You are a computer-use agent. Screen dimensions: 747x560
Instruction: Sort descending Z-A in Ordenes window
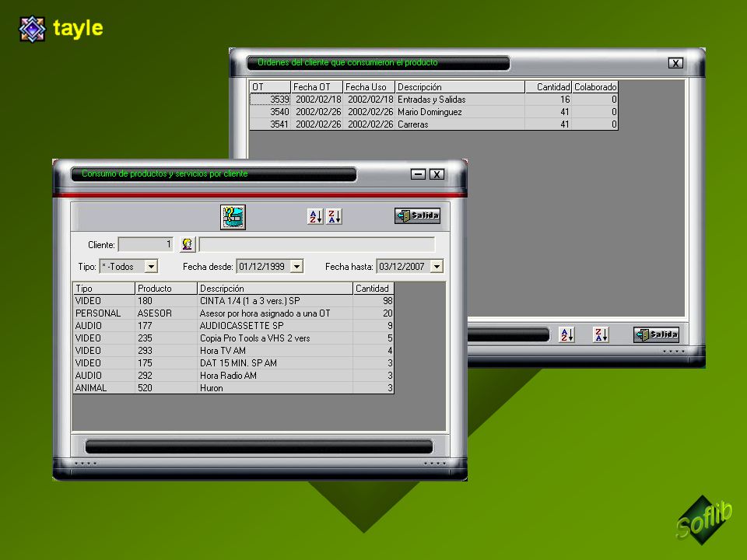600,334
